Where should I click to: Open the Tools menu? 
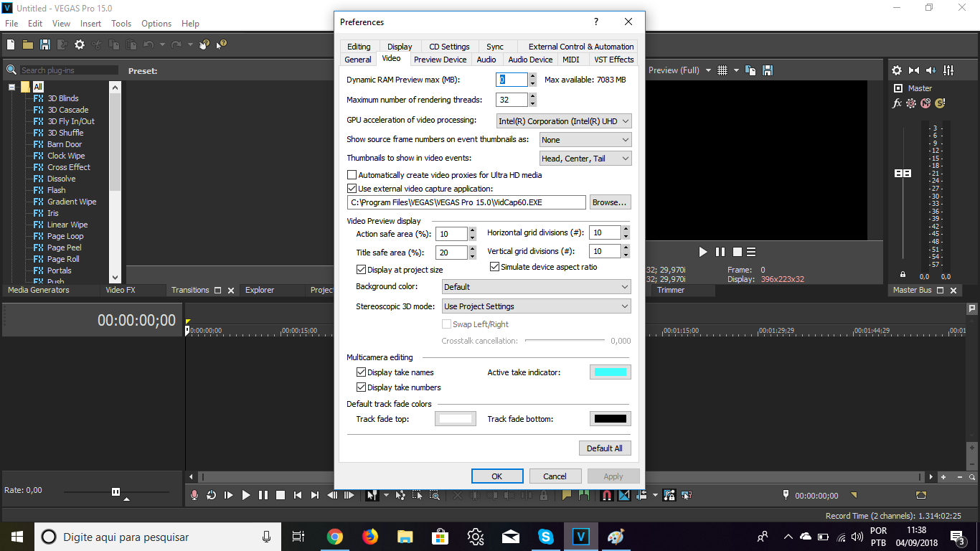[x=121, y=24]
